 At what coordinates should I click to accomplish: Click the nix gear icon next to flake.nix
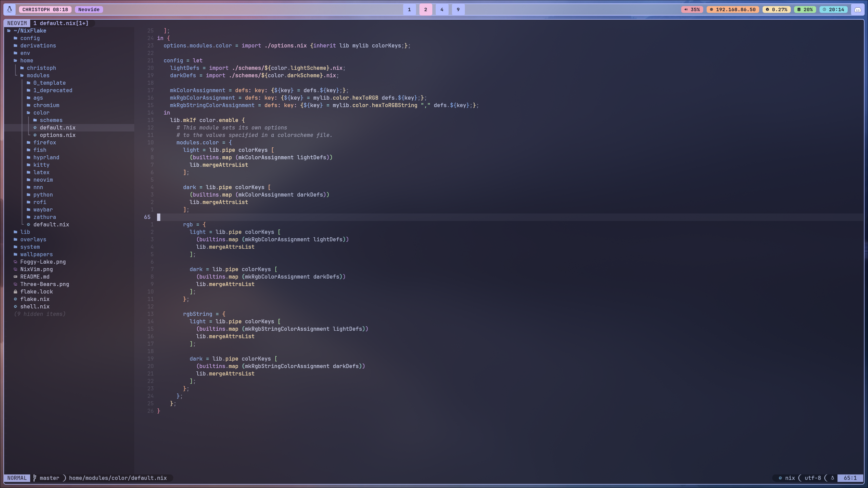pyautogui.click(x=15, y=299)
